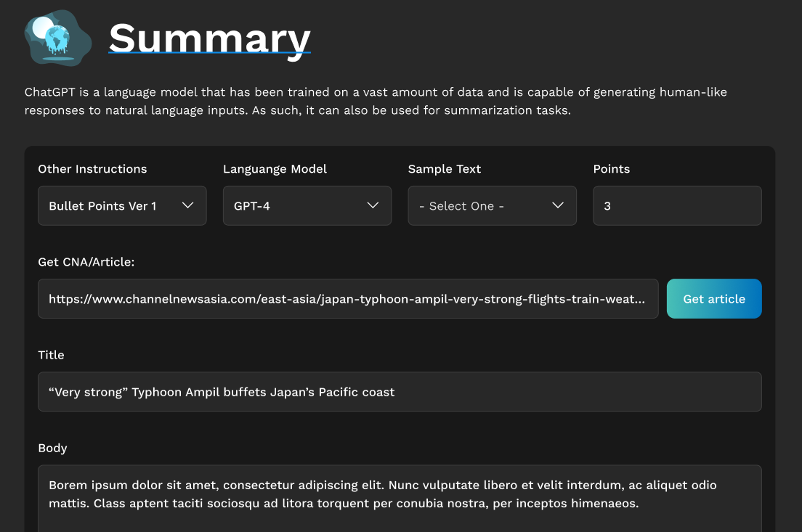
Task: Click the Get CNA/Article label
Action: coord(86,262)
